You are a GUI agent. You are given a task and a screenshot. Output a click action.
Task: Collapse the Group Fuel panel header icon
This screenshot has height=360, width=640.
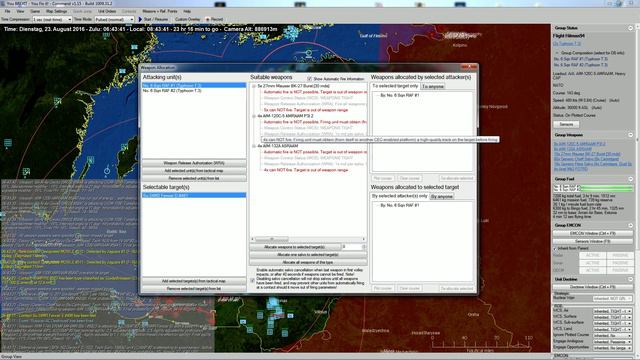[x=630, y=179]
